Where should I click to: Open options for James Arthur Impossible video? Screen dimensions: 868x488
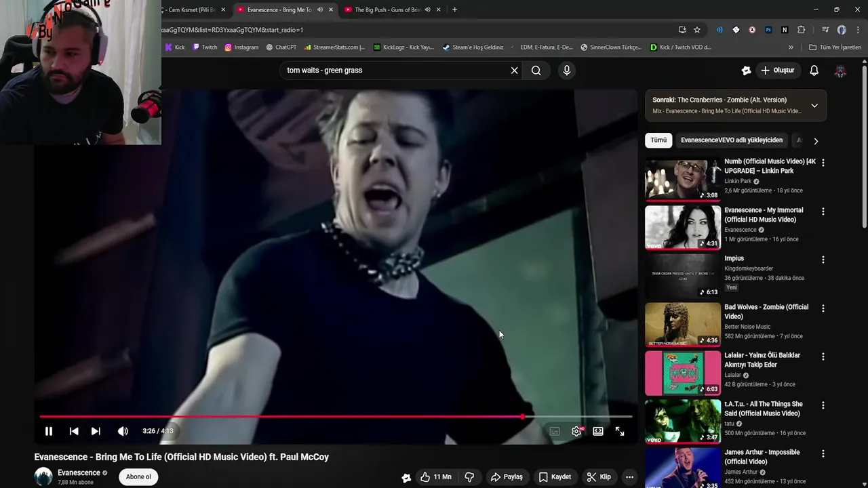[823, 453]
